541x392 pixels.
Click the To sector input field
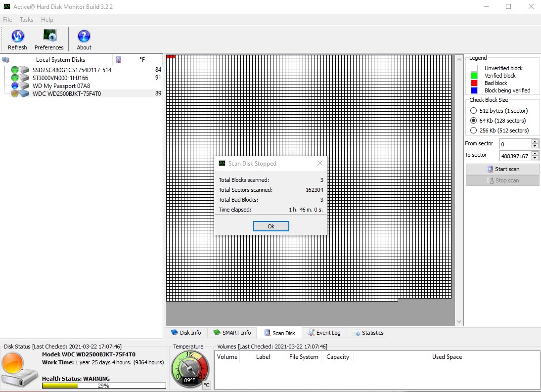[514, 156]
